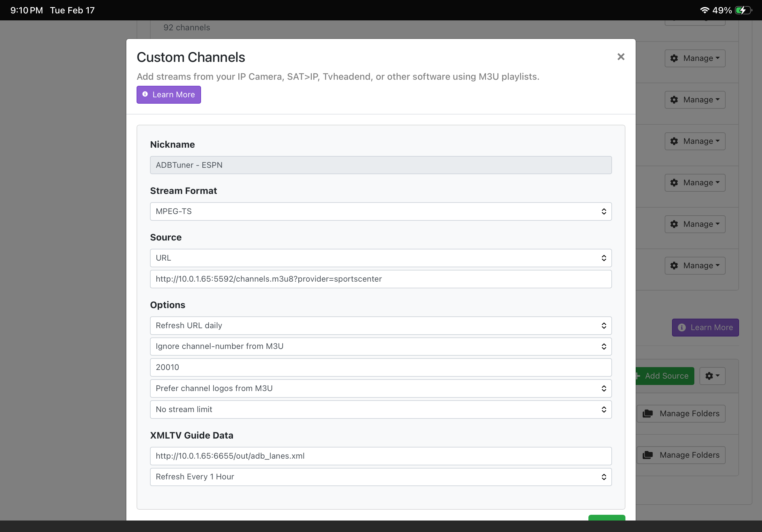Viewport: 762px width, 532px height.
Task: Open the gear settings dropdown beside Add Source
Action: coord(712,376)
